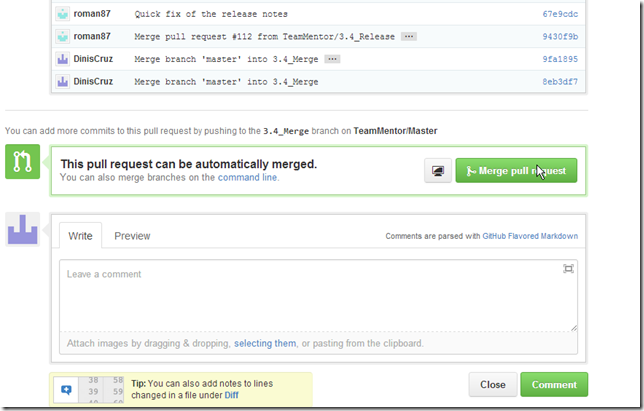The width and height of the screenshot is (644, 411).
Task: Open the command line link
Action: click(x=247, y=177)
